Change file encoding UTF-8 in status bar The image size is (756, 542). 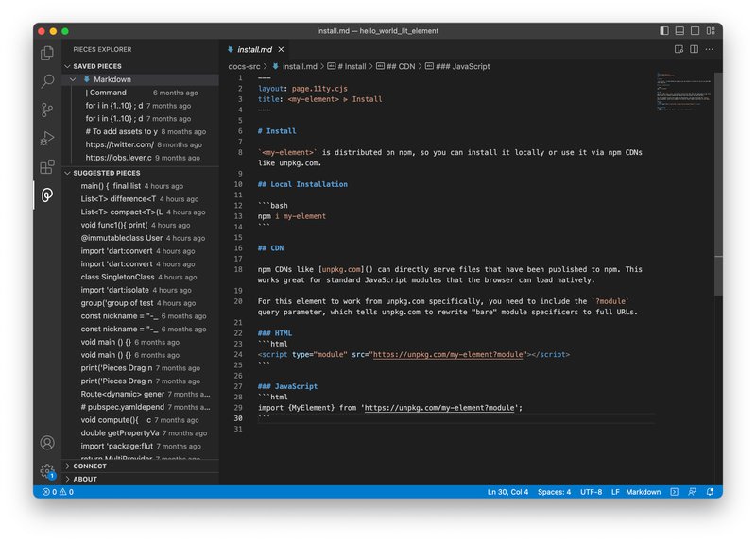(x=591, y=492)
